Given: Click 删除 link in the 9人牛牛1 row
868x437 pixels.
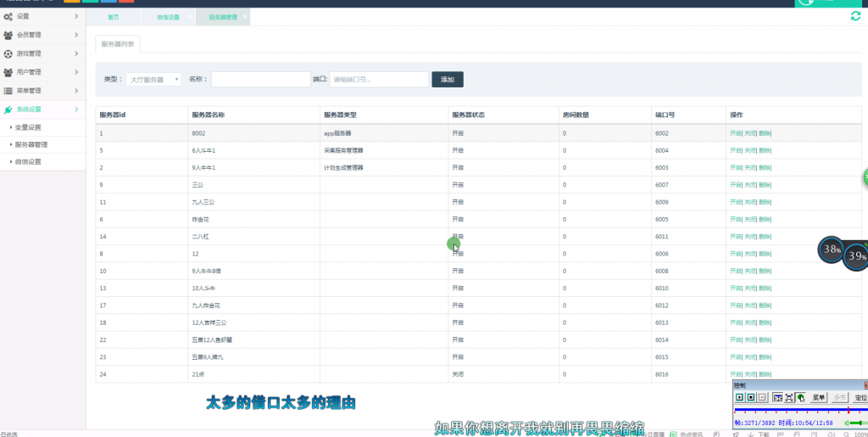Looking at the screenshot, I should pyautogui.click(x=764, y=168).
